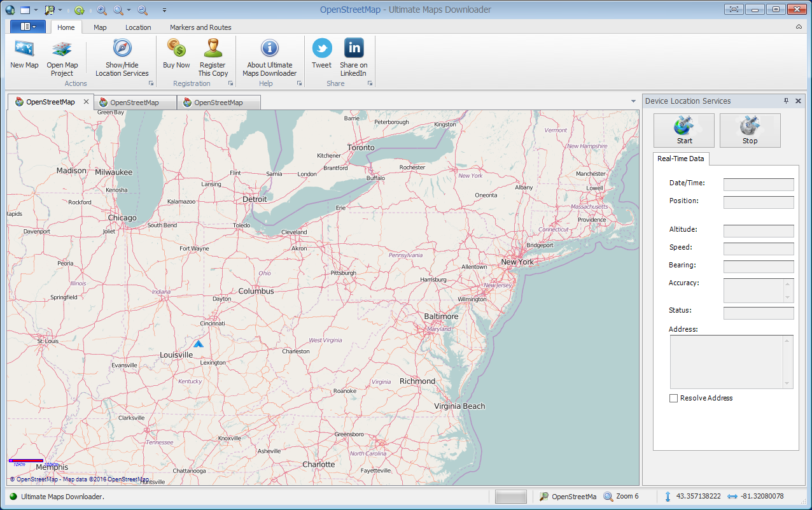812x510 pixels.
Task: Click the Register This Copy icon
Action: [213, 48]
